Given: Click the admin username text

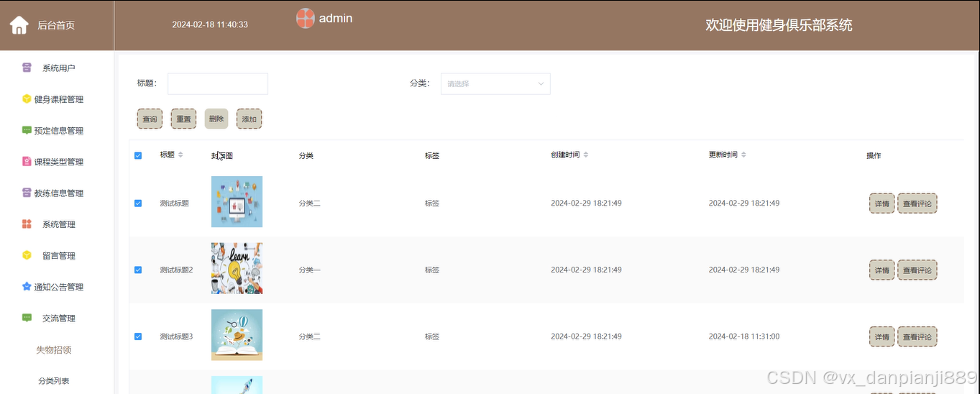Looking at the screenshot, I should tap(336, 18).
